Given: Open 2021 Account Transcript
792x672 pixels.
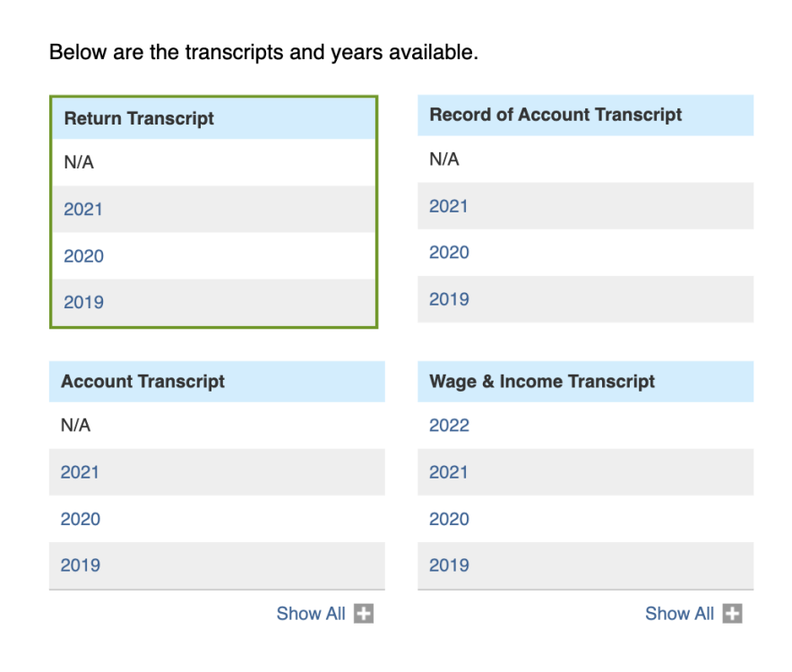Looking at the screenshot, I should point(80,472).
